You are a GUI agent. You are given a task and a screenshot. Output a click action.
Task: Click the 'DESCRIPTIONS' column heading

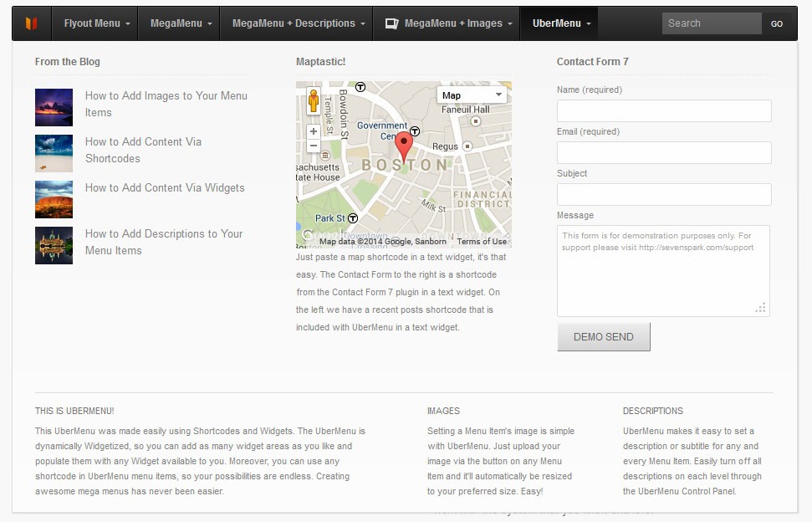point(653,411)
